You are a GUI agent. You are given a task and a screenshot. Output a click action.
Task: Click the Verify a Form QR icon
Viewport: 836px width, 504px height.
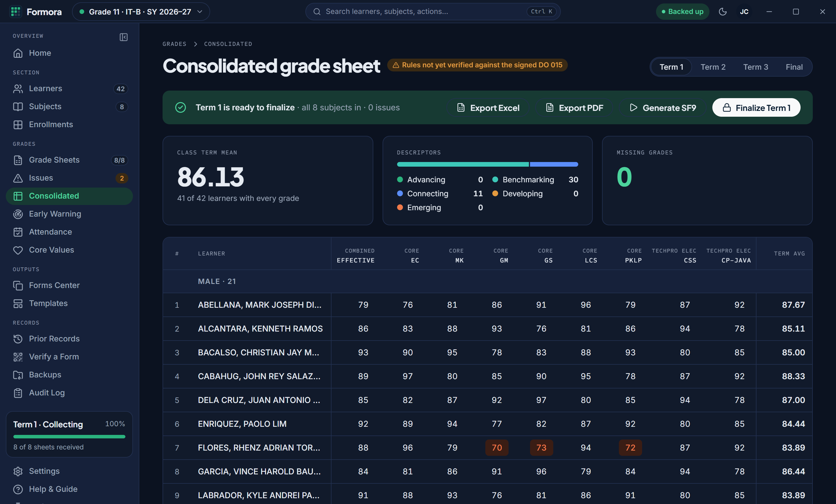(18, 357)
